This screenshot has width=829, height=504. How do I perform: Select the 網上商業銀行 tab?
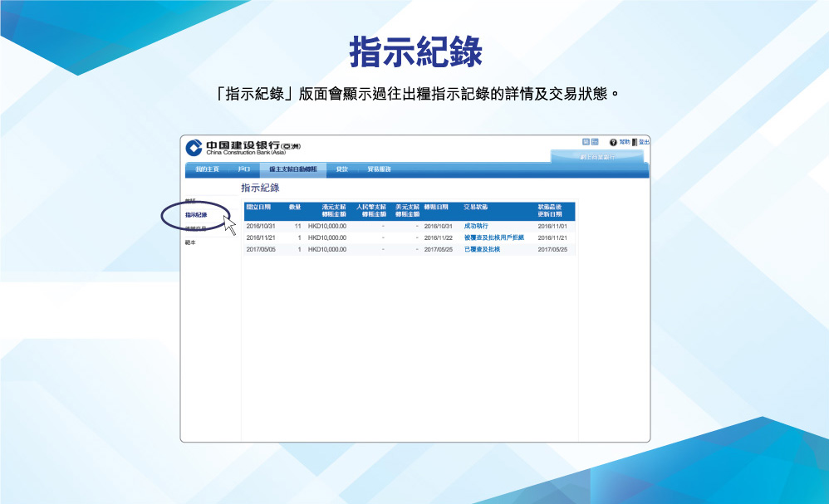(597, 156)
